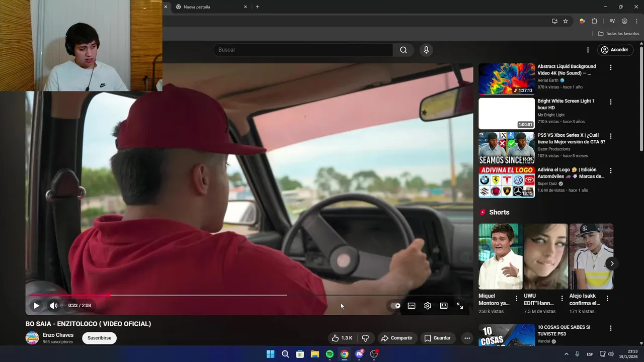Open the Miquel Montoro short thumbnail
The height and width of the screenshot is (362, 644).
[x=501, y=256]
